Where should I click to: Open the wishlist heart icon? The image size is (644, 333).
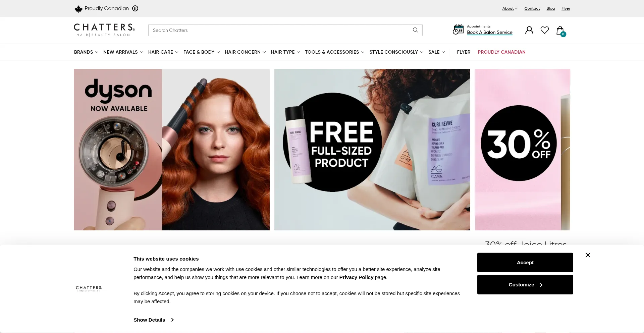click(545, 30)
